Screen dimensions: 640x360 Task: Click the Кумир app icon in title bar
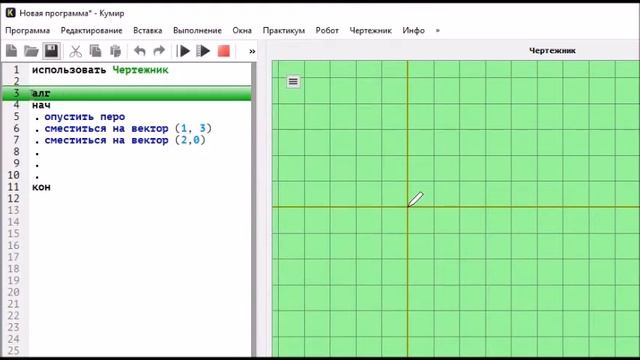pos(11,13)
